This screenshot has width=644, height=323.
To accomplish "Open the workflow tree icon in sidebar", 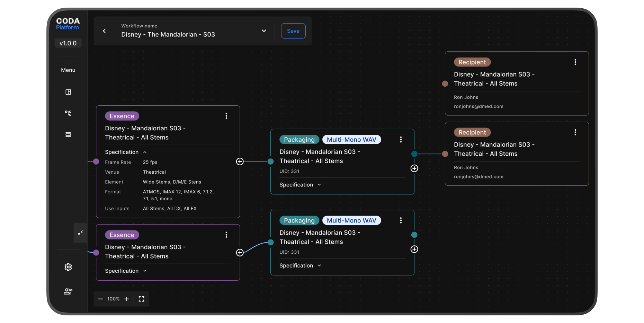I will click(x=68, y=113).
